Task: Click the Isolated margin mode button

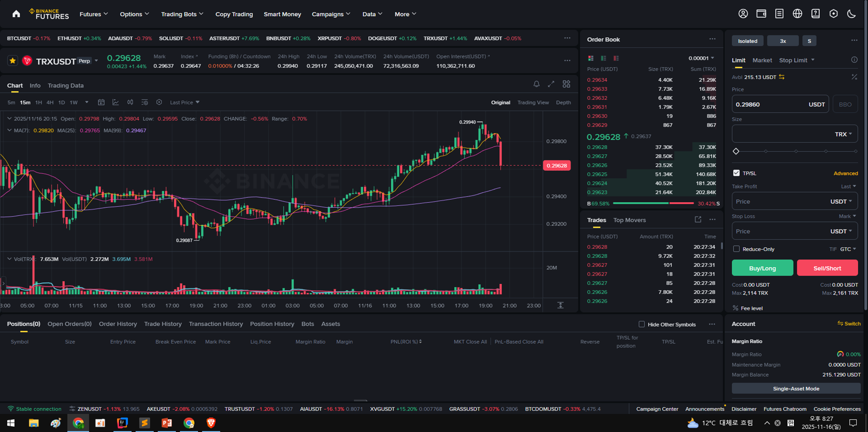Action: (x=747, y=41)
